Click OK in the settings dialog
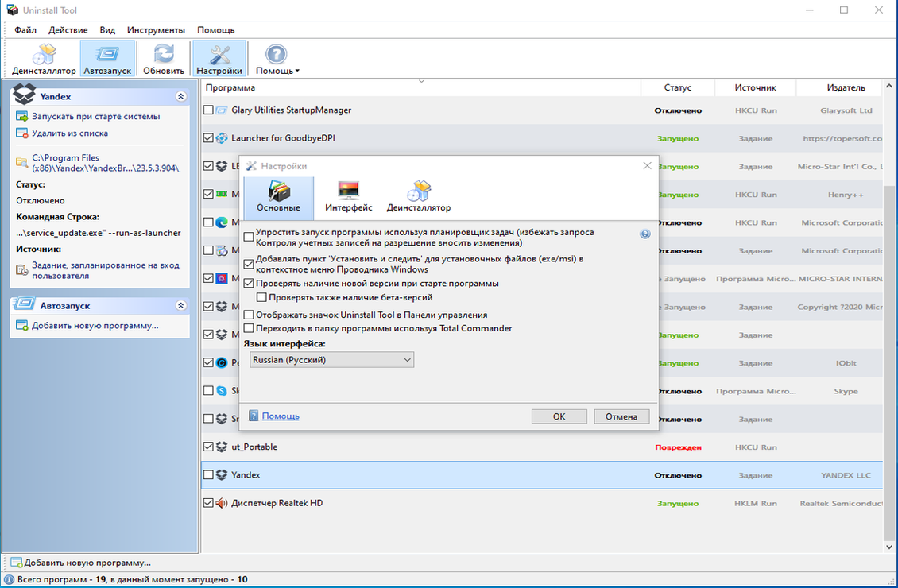This screenshot has height=588, width=898. click(559, 416)
